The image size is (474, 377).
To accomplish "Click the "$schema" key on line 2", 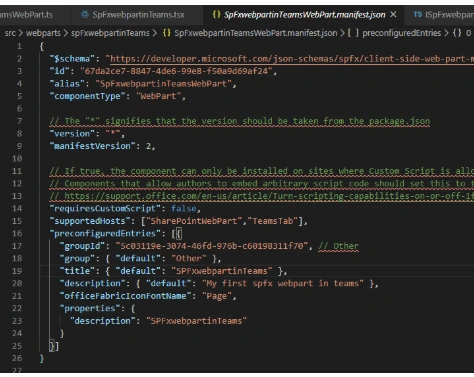I will pos(72,59).
